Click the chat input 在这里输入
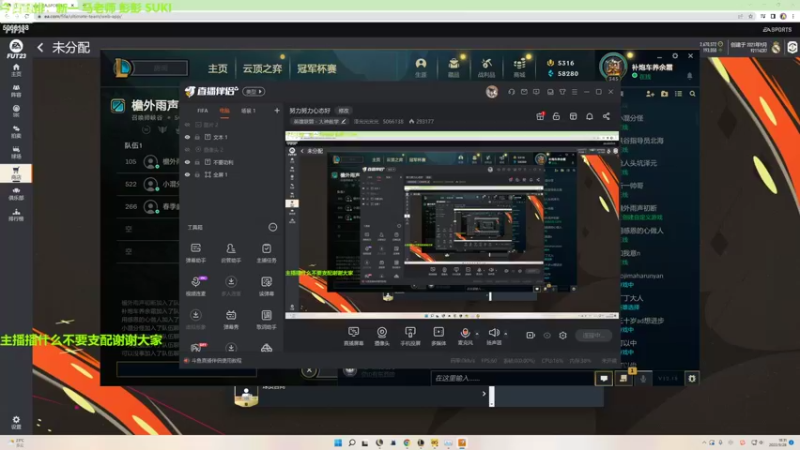This screenshot has width=800, height=450. coord(511,378)
